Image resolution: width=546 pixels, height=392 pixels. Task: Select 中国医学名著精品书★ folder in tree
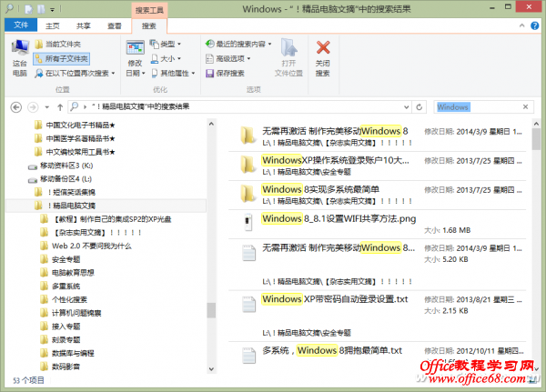76,138
